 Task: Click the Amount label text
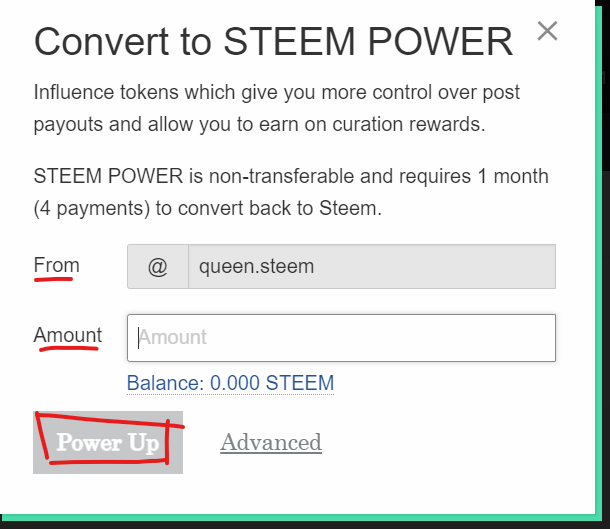click(68, 335)
